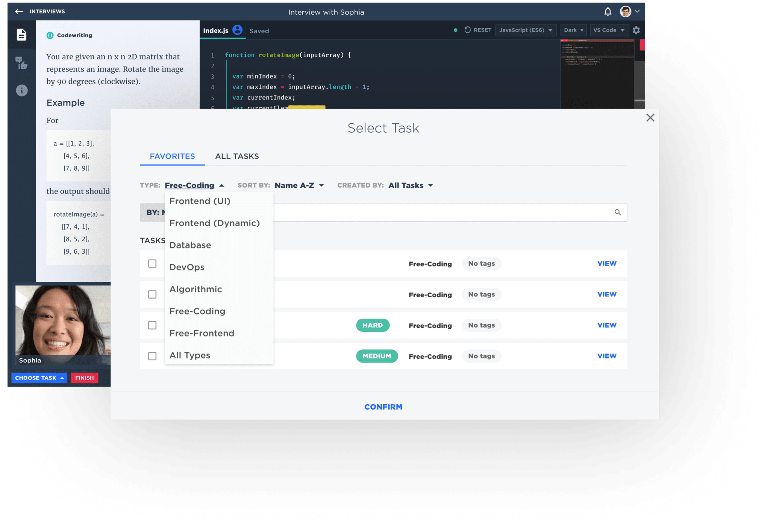Click the Confirm button
Image resolution: width=770 pixels, height=532 pixels.
[383, 407]
